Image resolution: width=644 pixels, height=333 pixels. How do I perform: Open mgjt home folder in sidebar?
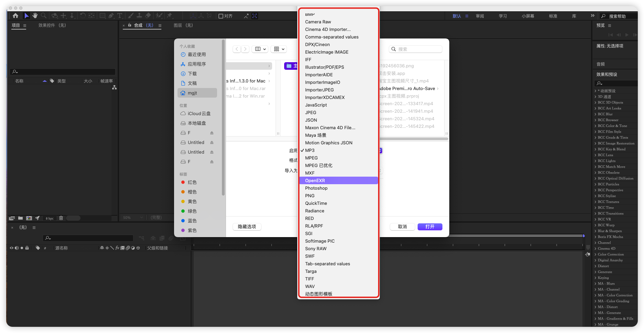pyautogui.click(x=197, y=93)
